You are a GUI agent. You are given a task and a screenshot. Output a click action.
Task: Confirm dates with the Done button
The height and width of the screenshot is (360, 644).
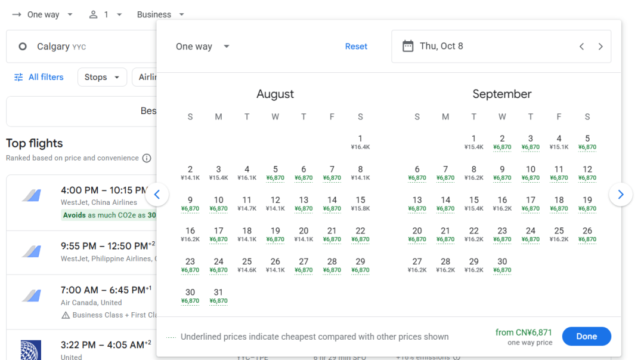click(587, 337)
